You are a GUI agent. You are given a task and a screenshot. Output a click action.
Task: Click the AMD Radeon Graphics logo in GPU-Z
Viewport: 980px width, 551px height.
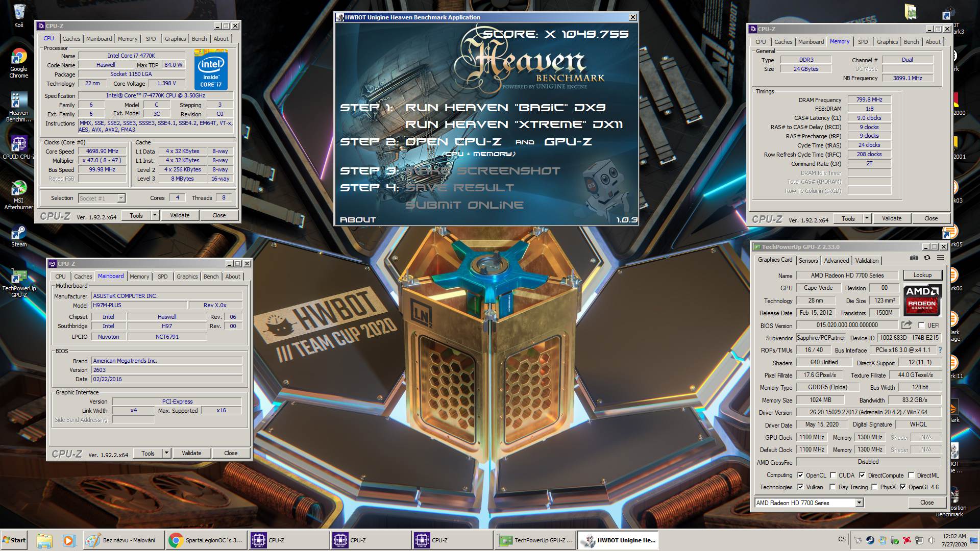pos(922,299)
